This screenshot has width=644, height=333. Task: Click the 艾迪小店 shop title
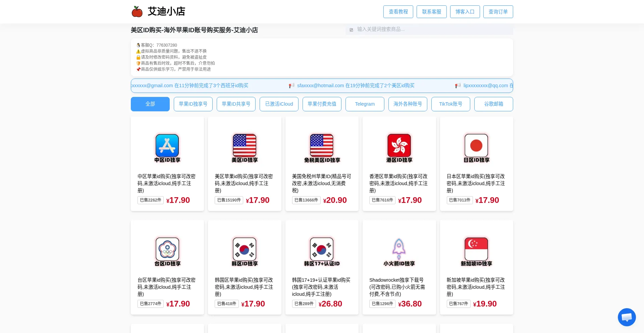coord(166,11)
